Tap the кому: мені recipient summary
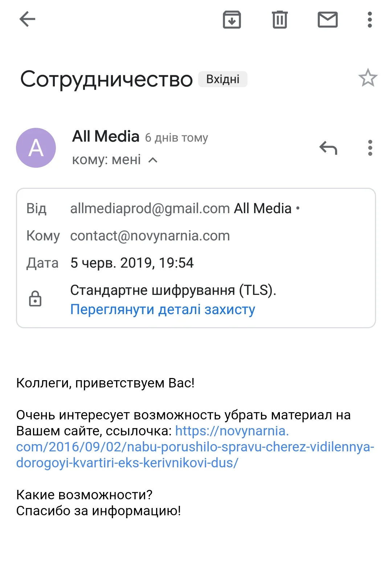 (x=106, y=160)
